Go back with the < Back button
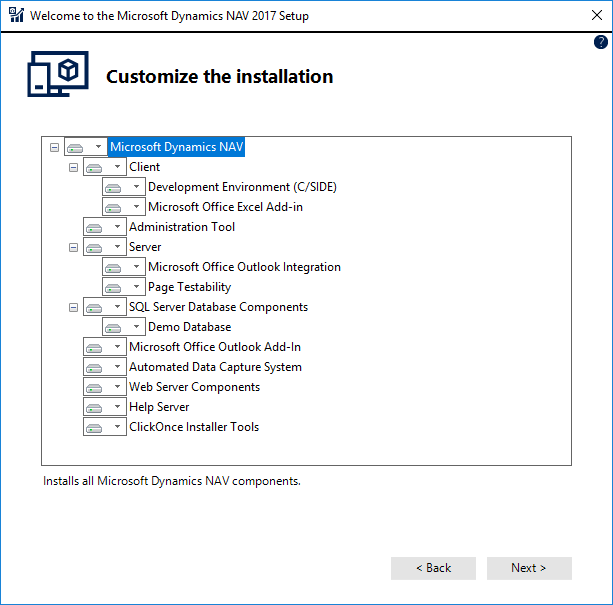613x605 pixels. click(433, 568)
